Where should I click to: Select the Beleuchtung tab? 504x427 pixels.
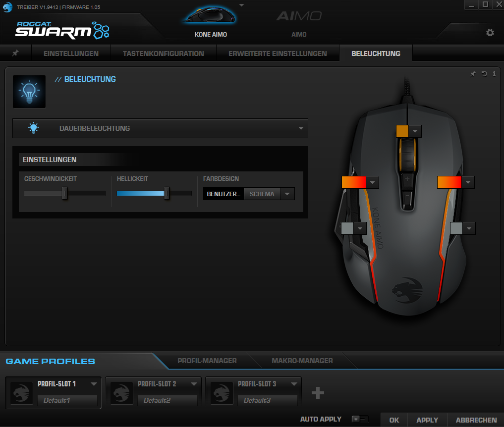376,53
